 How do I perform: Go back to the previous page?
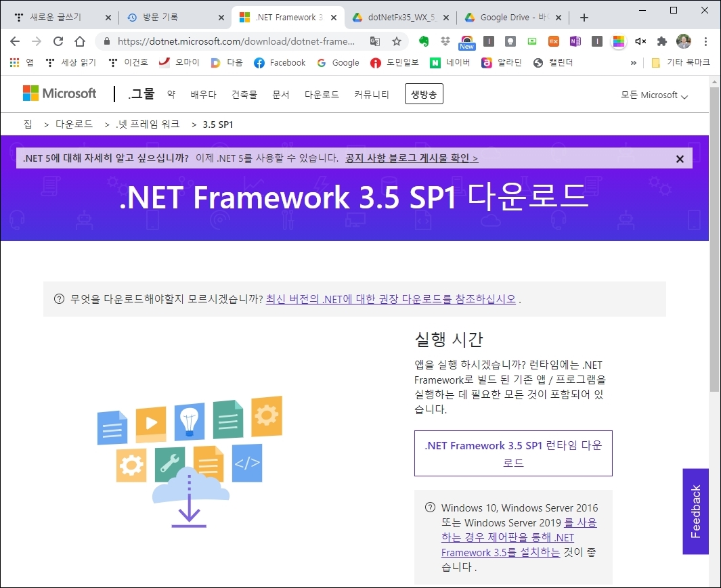15,41
